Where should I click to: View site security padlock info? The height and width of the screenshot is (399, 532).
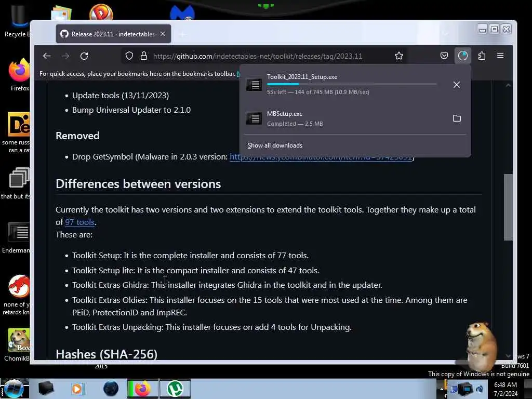[x=144, y=56]
